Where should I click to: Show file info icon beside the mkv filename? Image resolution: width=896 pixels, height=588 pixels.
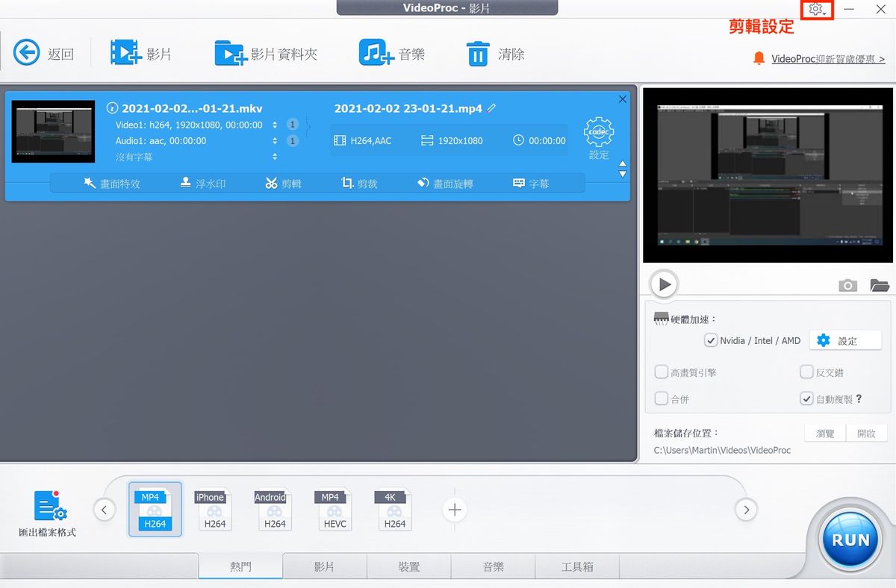(x=113, y=108)
